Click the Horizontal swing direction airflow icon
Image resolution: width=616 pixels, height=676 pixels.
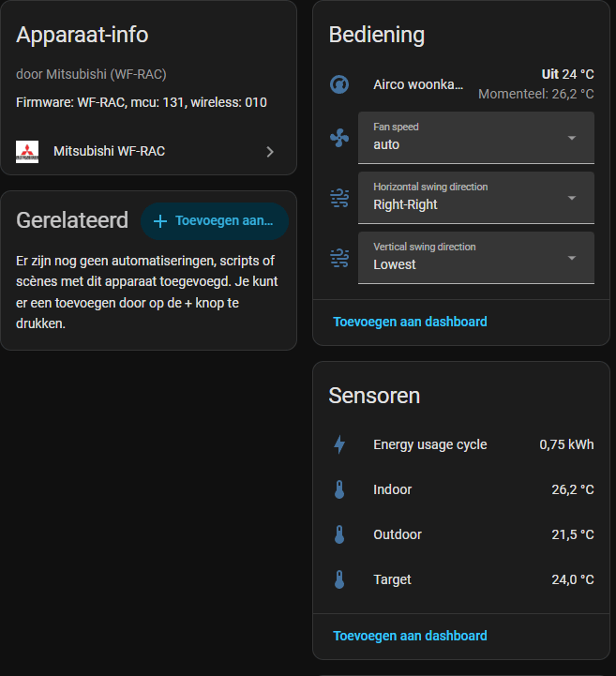click(x=339, y=198)
